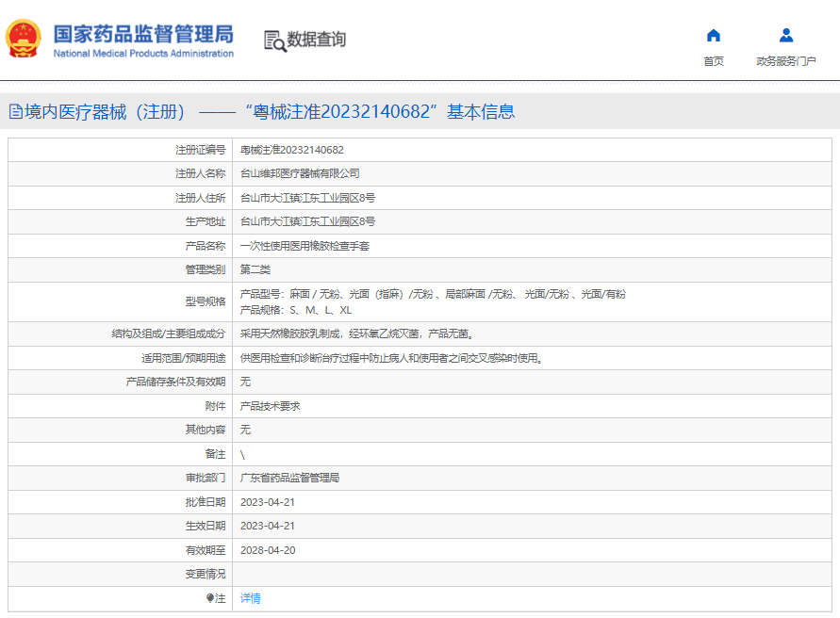Click 产品规格: S、M、L、XL line
840x618 pixels.
click(x=296, y=310)
